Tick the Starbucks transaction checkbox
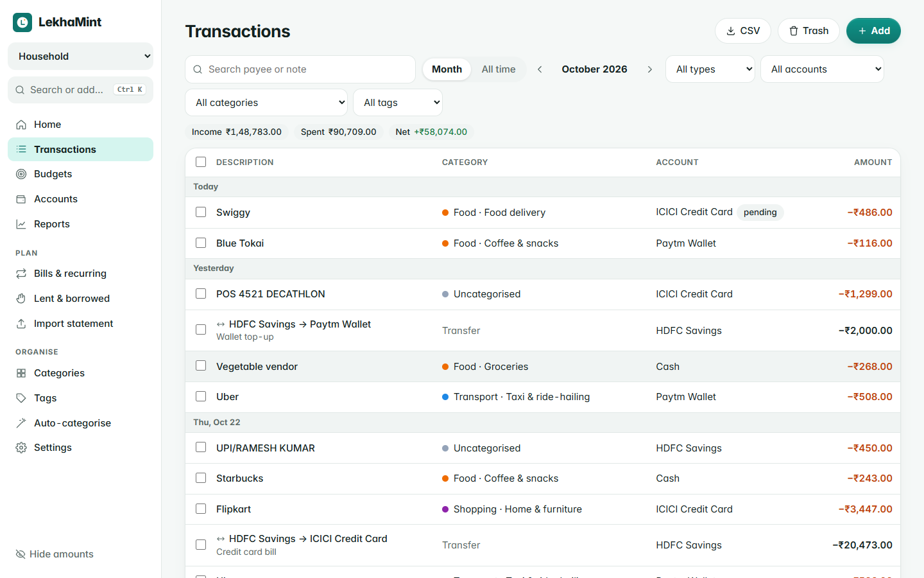Viewport: 924px width, 578px height. pos(201,478)
